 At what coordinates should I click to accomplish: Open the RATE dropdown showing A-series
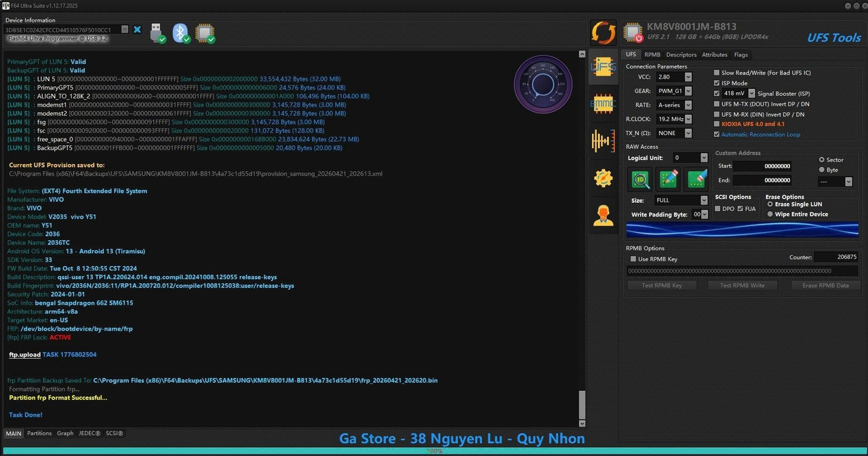688,105
